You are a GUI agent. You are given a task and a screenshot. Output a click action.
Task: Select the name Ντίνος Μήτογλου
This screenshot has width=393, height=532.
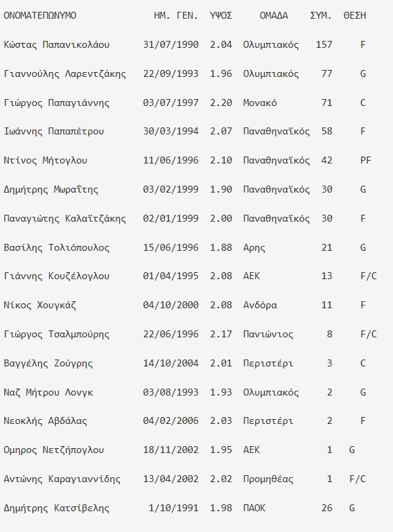(46, 161)
